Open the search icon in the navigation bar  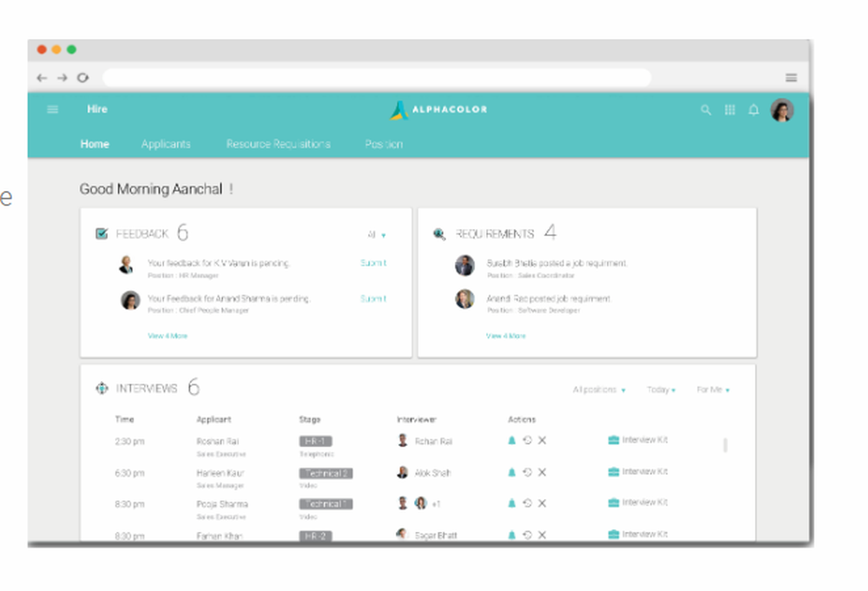click(x=706, y=109)
